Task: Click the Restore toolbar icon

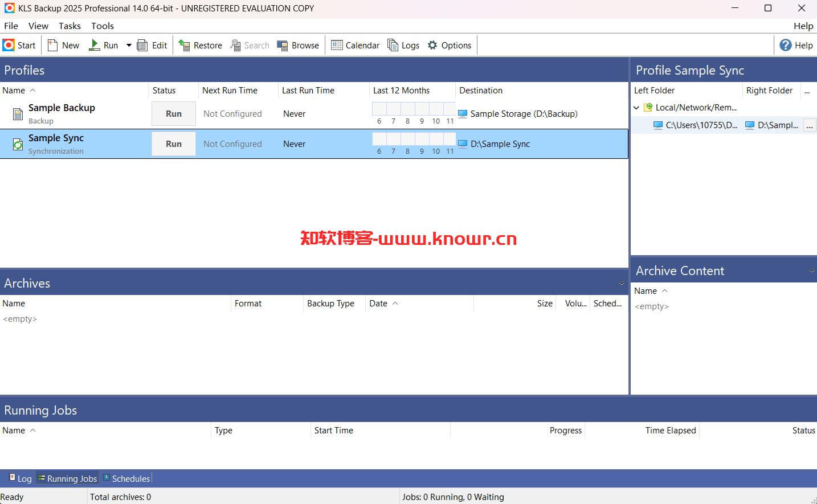Action: (184, 45)
